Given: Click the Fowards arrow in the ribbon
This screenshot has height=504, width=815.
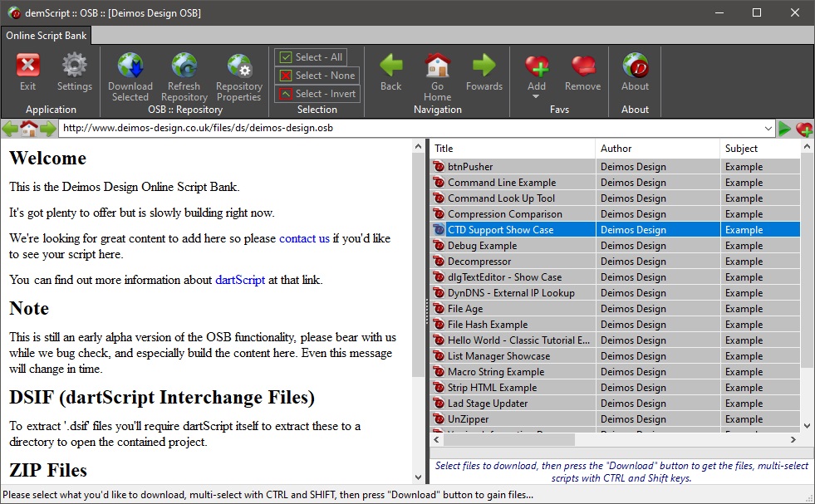Looking at the screenshot, I should [484, 65].
